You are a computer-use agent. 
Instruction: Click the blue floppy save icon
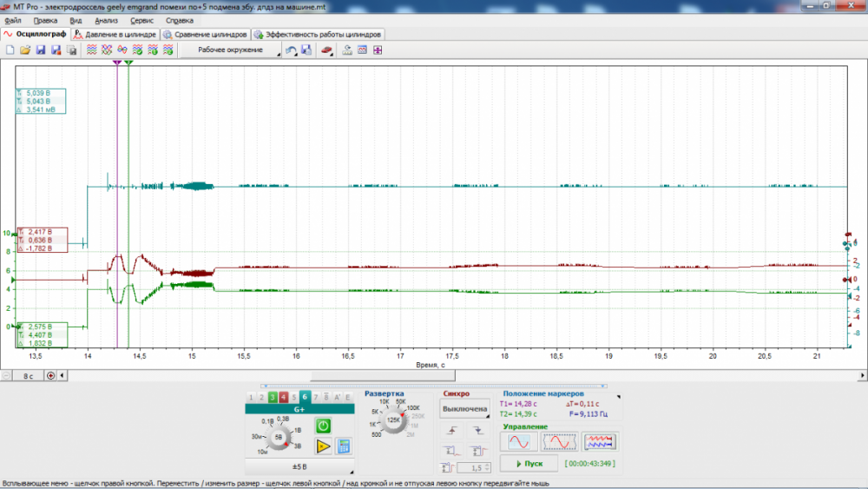click(x=41, y=50)
